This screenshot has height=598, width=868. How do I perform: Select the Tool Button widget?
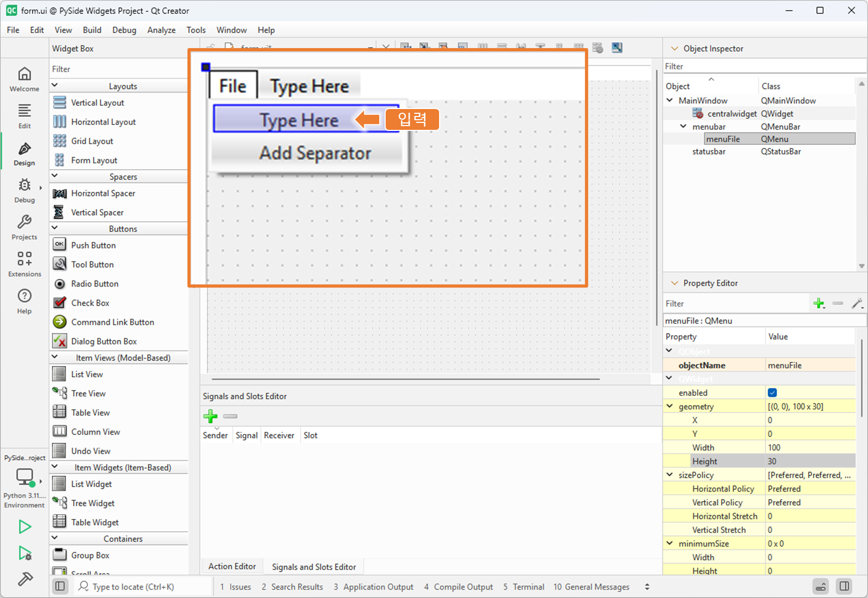tap(92, 265)
